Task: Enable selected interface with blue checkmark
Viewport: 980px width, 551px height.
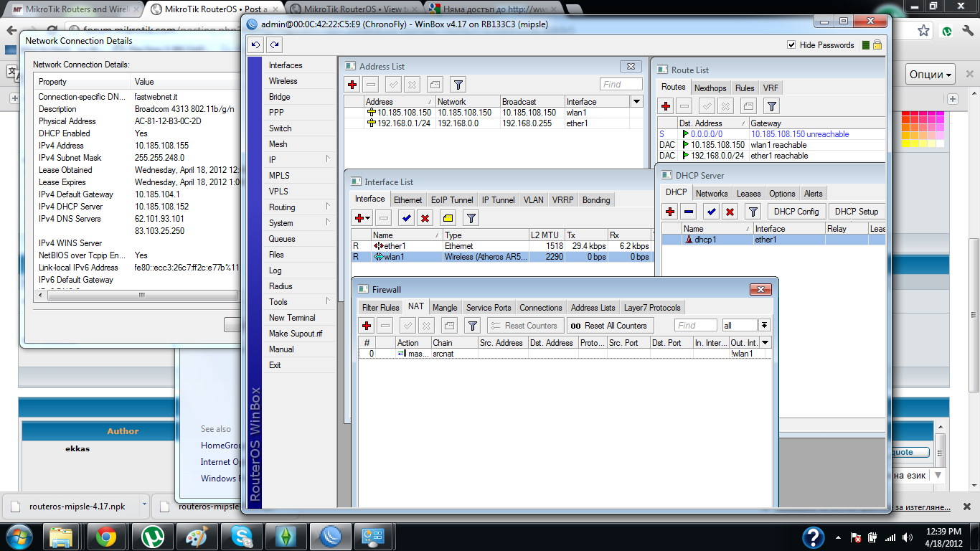Action: click(407, 218)
